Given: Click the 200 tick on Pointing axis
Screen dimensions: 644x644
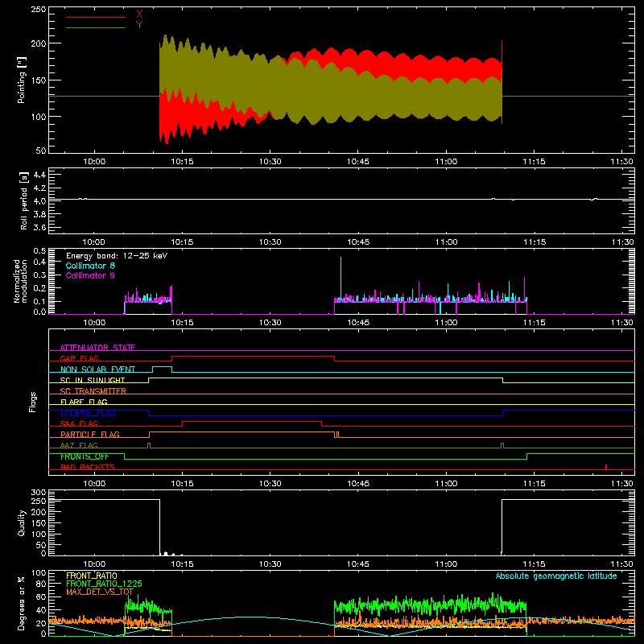Looking at the screenshot, I should click(x=39, y=43).
